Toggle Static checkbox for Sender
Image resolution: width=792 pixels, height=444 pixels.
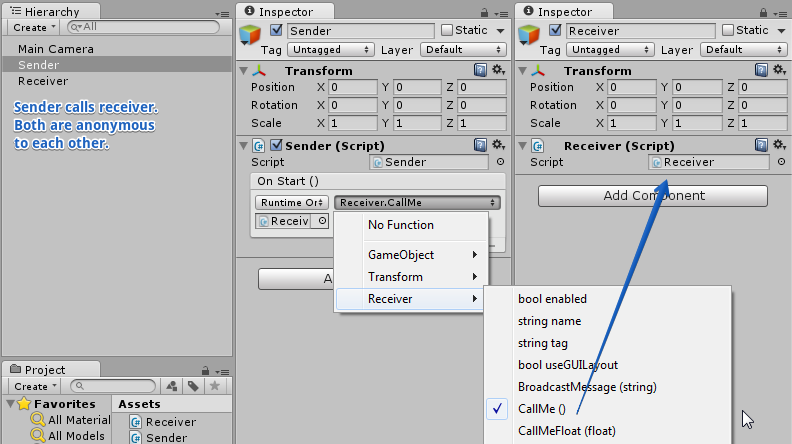point(447,30)
